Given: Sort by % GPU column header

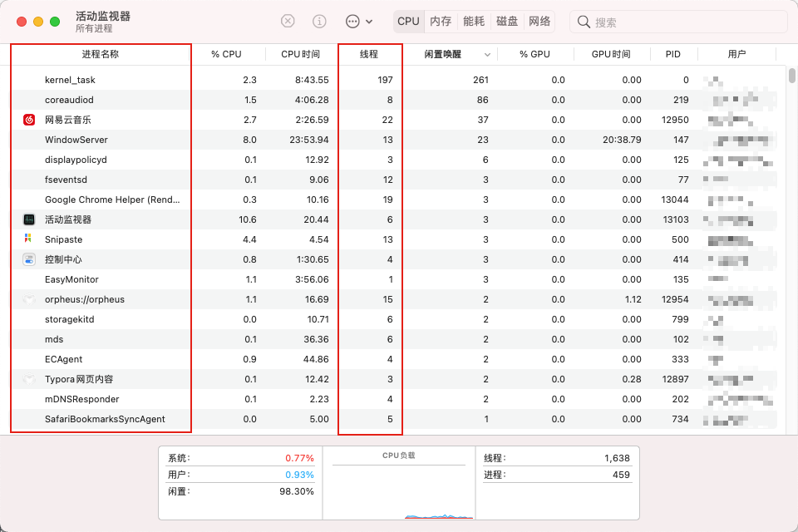Looking at the screenshot, I should (x=534, y=54).
